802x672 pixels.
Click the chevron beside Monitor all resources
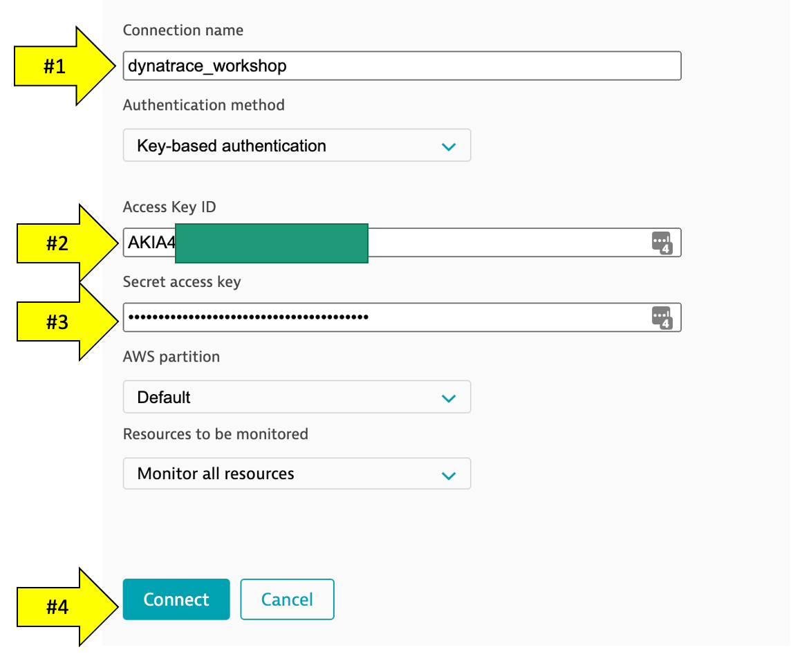coord(449,475)
